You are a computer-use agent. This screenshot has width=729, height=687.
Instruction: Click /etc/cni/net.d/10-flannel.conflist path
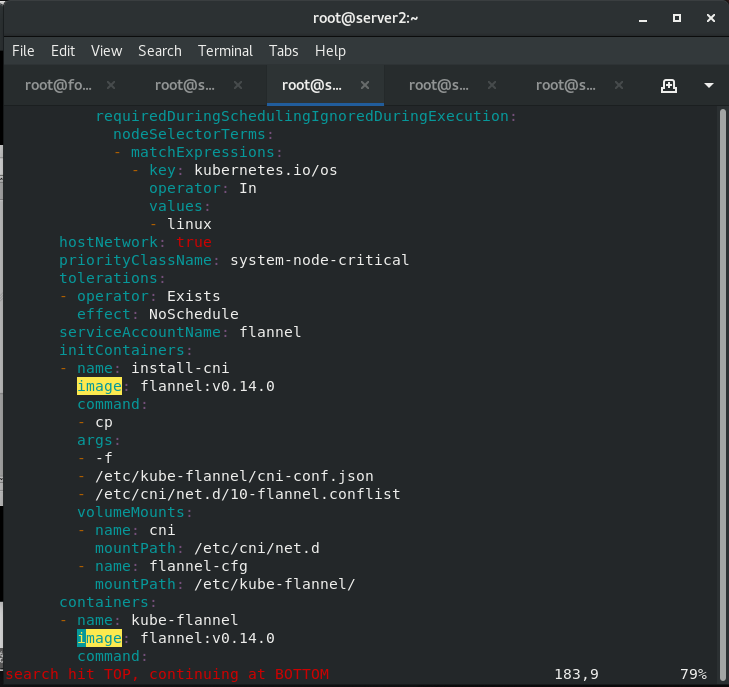[248, 495]
